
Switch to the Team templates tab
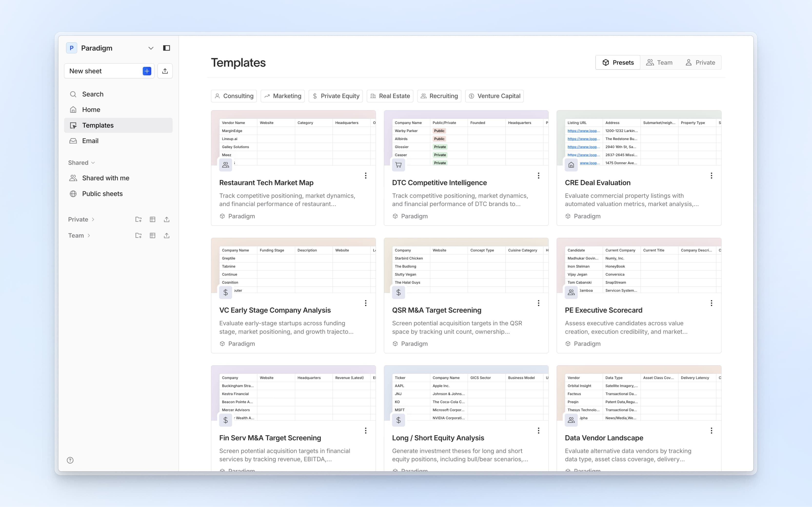pyautogui.click(x=659, y=62)
